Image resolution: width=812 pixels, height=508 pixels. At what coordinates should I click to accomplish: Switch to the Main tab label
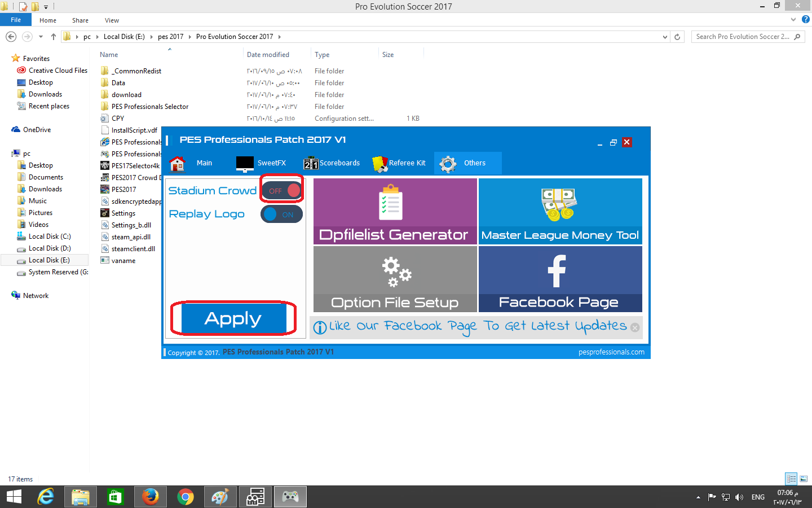pos(204,163)
